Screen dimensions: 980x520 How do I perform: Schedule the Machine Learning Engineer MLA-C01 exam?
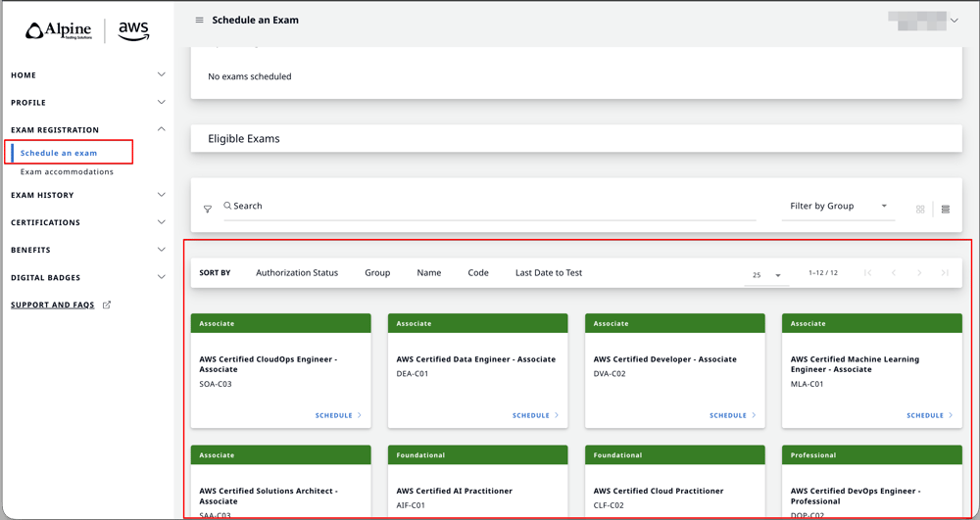(x=930, y=415)
